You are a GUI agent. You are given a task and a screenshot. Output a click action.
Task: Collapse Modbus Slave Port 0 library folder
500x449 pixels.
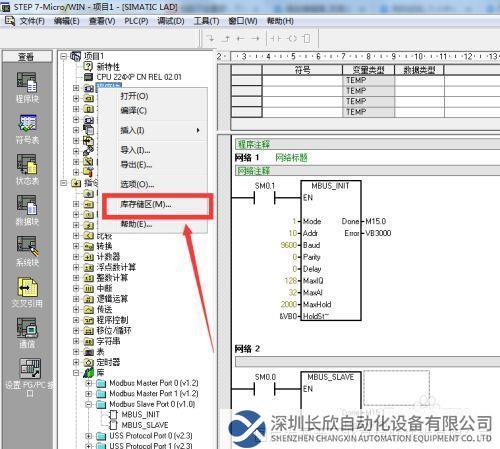click(89, 404)
